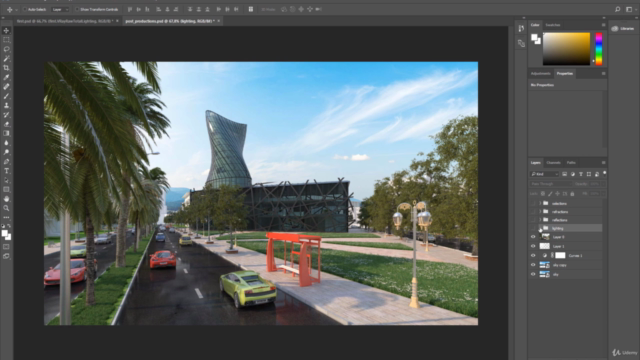The height and width of the screenshot is (360, 640).
Task: Select the Magic Wand tool
Action: (6, 59)
